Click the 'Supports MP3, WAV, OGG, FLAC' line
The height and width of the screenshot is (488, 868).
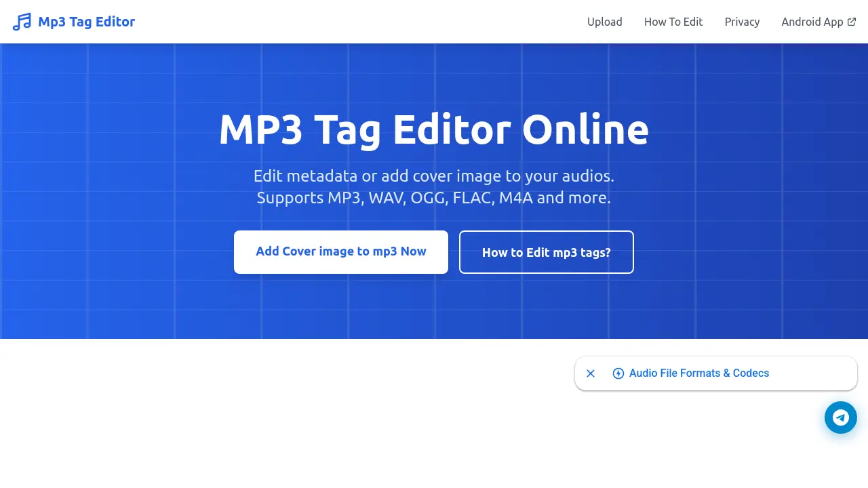434,198
